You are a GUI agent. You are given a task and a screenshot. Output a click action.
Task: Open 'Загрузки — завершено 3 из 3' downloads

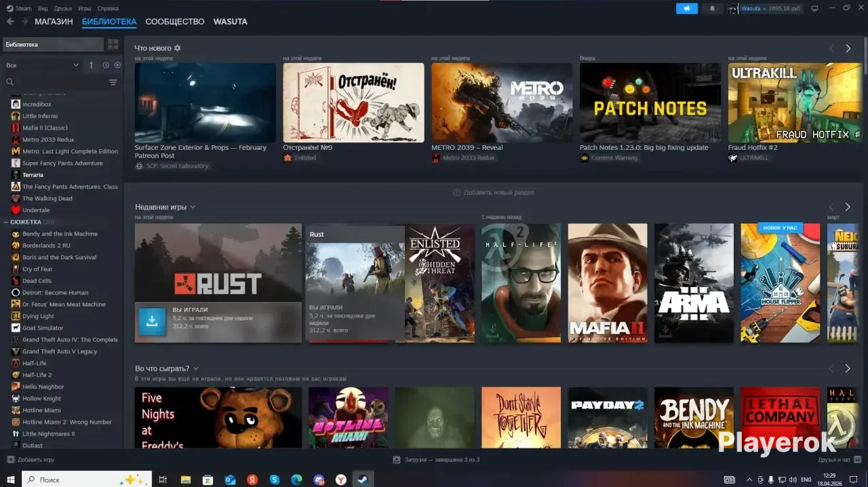[x=437, y=460]
